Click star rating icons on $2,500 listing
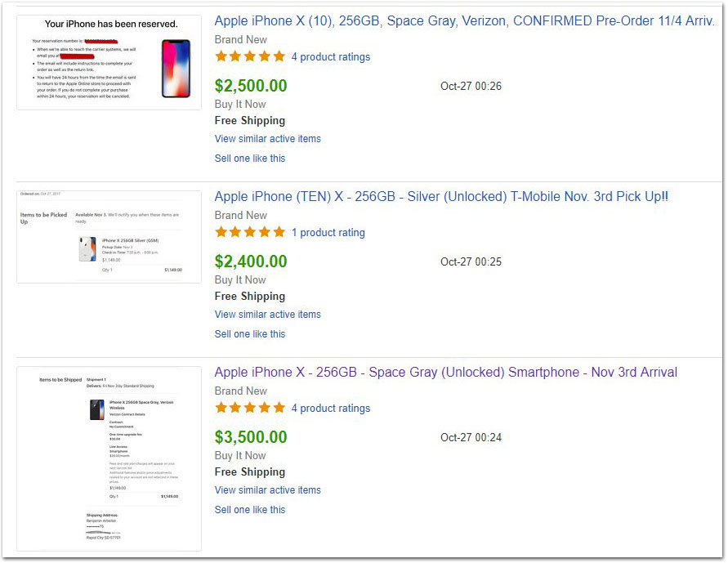 point(250,56)
